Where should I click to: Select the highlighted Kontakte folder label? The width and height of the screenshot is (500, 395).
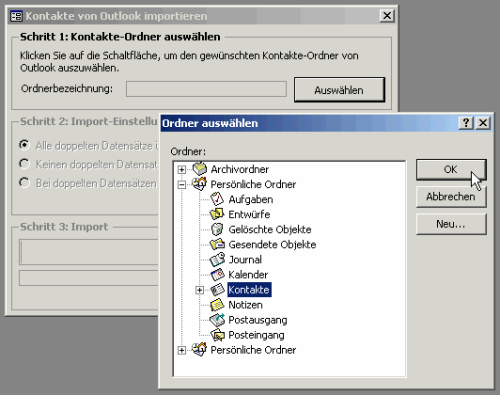pos(249,290)
